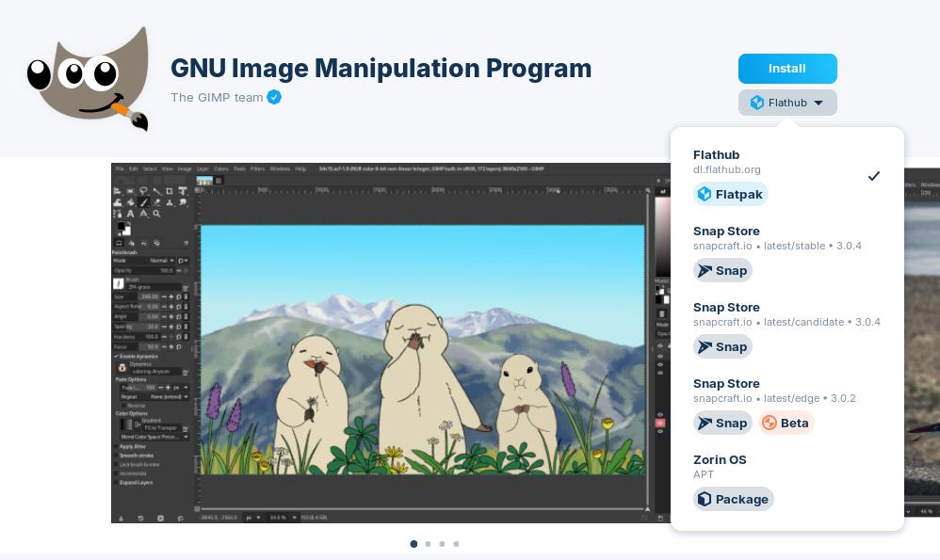Choose Snap Store latest/edge 3.0.2 source
940x560 pixels.
point(786,405)
